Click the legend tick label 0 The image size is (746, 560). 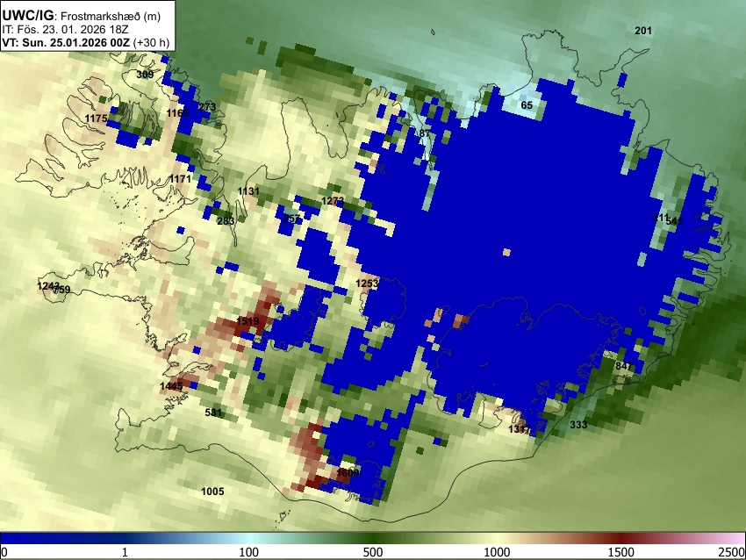4,552
